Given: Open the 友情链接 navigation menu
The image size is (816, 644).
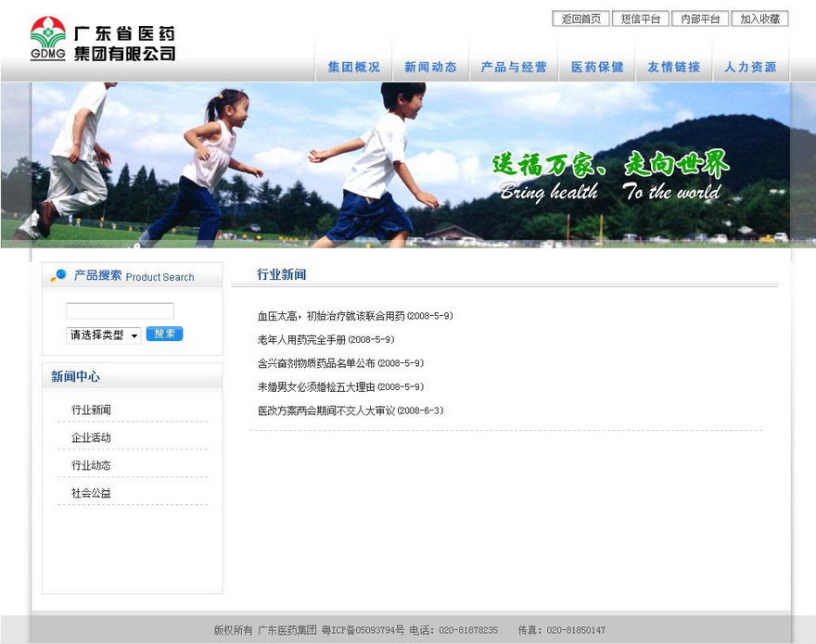Looking at the screenshot, I should click(673, 67).
